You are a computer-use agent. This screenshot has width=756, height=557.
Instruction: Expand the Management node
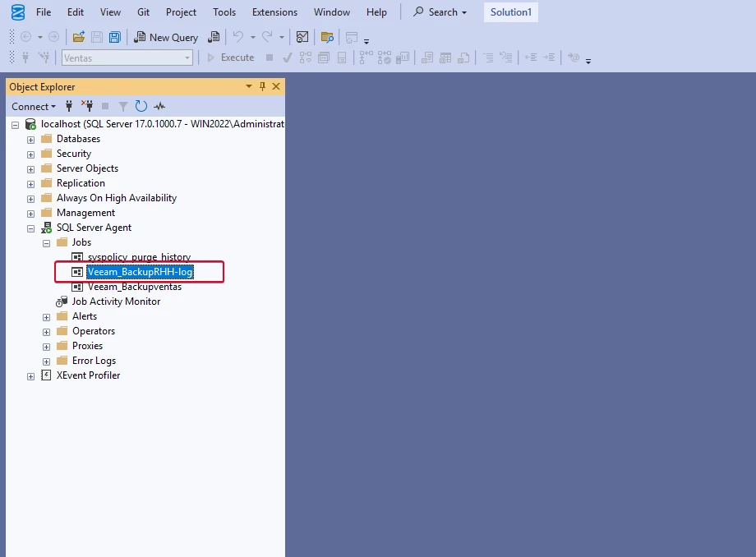pos(31,214)
